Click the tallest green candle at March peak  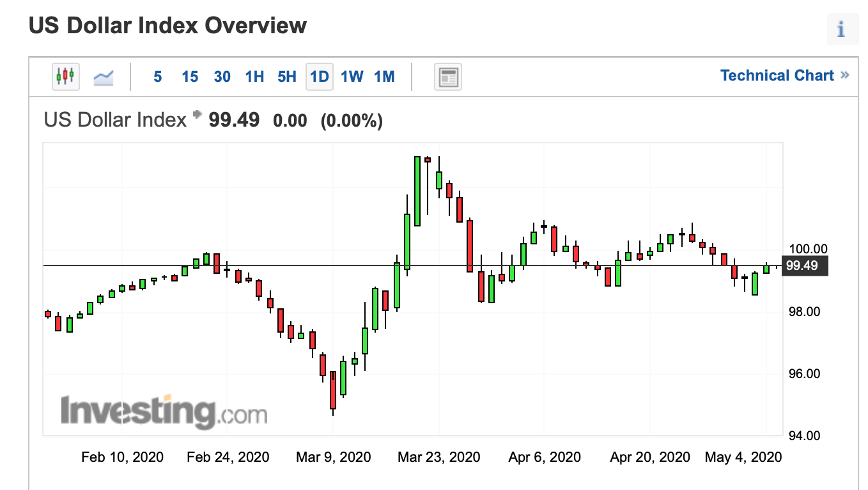click(x=417, y=191)
